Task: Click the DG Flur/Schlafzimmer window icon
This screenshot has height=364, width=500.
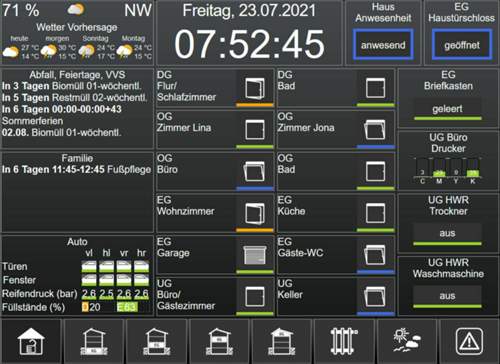Action: click(255, 88)
